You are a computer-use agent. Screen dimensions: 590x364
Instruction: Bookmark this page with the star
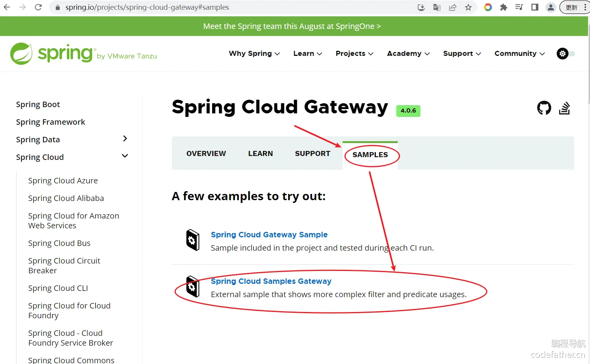(468, 7)
